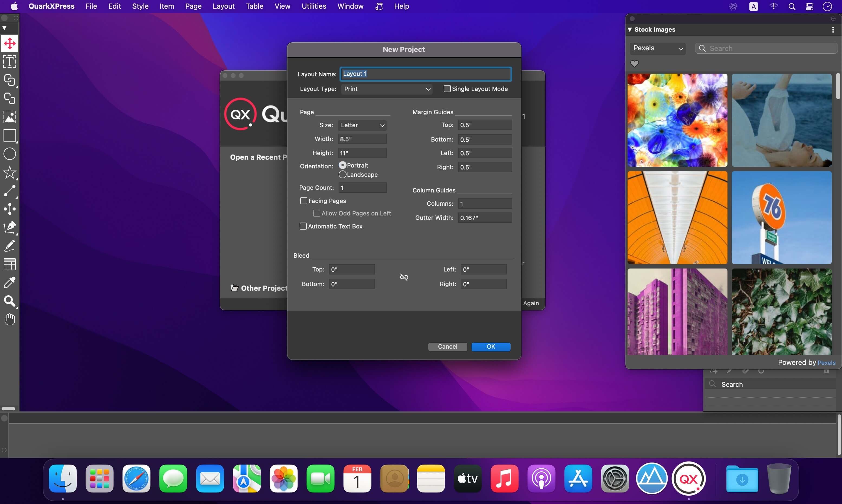Expand the page Size dropdown
Screen dimensions: 842x504
[x=362, y=125]
